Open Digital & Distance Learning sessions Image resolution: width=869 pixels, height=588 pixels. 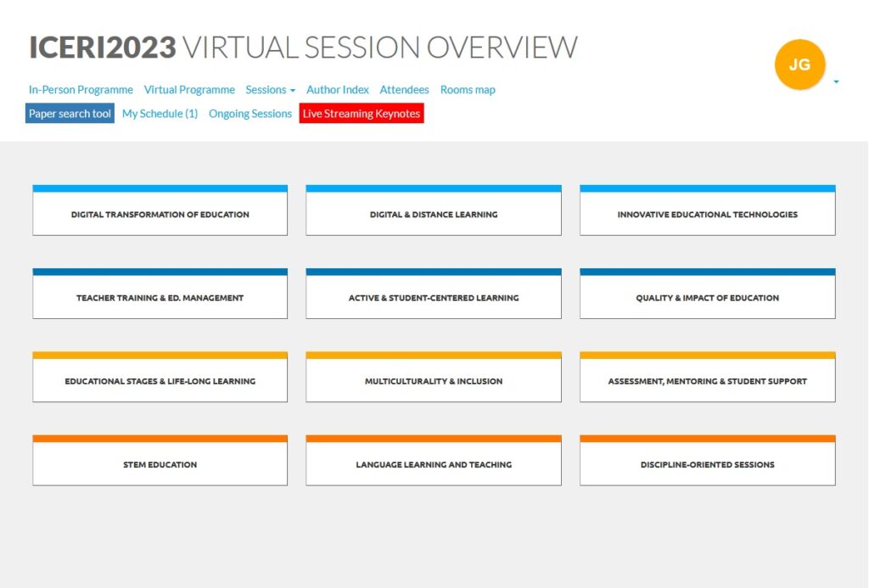434,210
